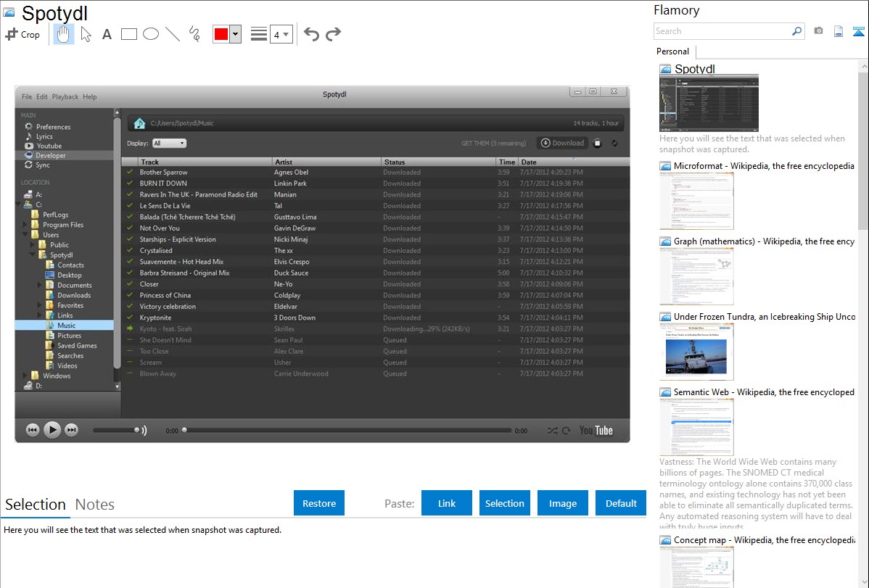This screenshot has width=869, height=588.
Task: Click into the Search field
Action: pos(722,31)
